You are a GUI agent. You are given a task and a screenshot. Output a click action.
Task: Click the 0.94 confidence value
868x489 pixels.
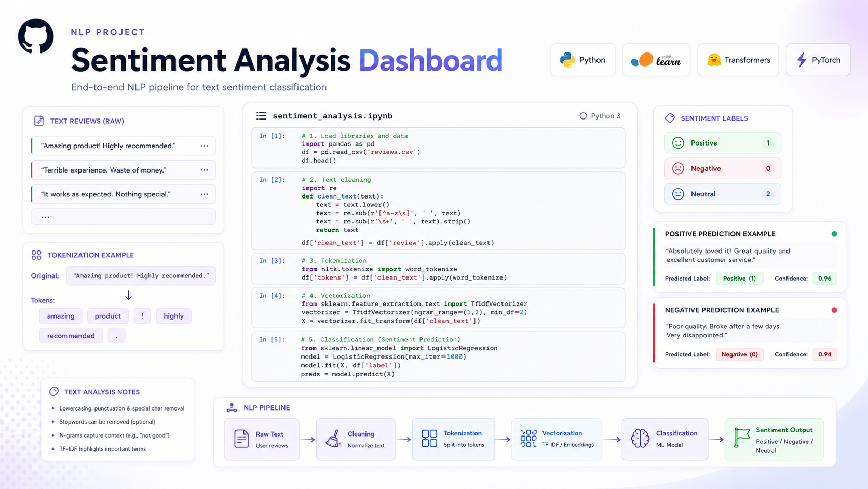(x=825, y=354)
